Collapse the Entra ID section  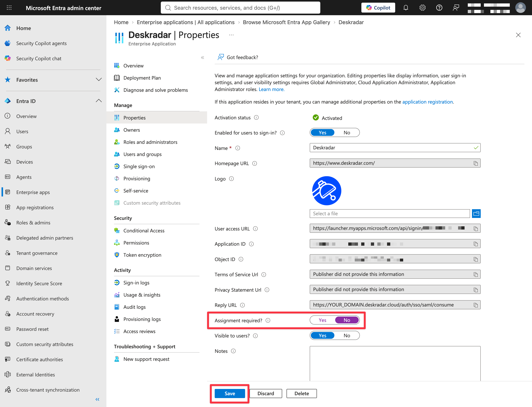coord(99,101)
